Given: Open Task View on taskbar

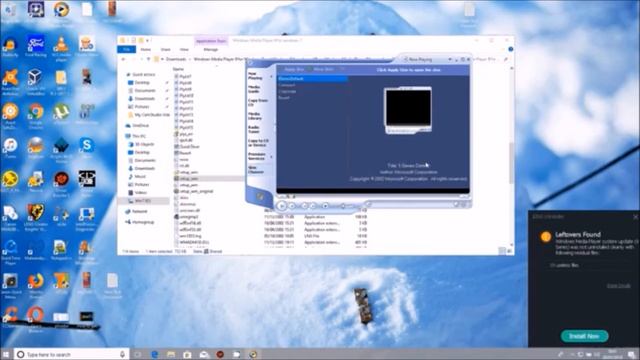Looking at the screenshot, I should pyautogui.click(x=138, y=354).
